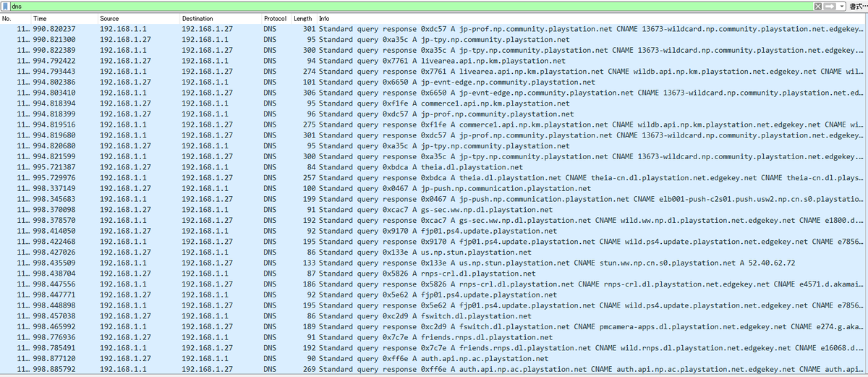Sort packets by the Length column header
The width and height of the screenshot is (868, 377).
[304, 17]
